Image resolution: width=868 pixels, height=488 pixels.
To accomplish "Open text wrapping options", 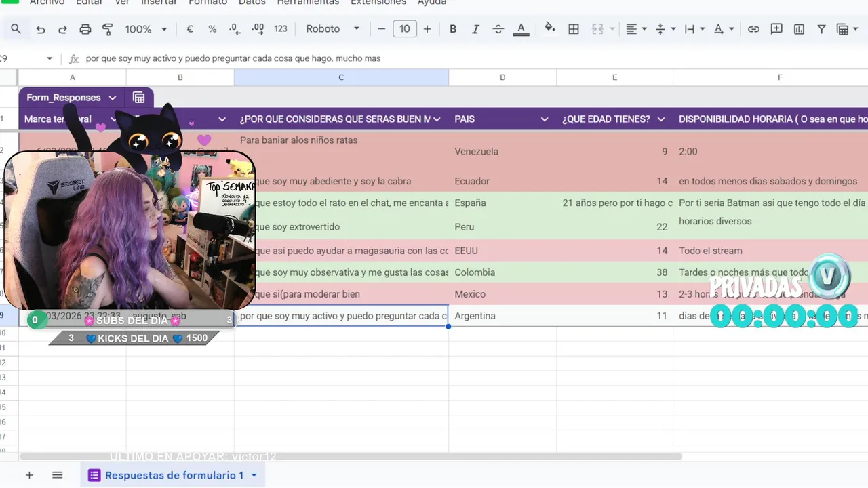I will [694, 29].
